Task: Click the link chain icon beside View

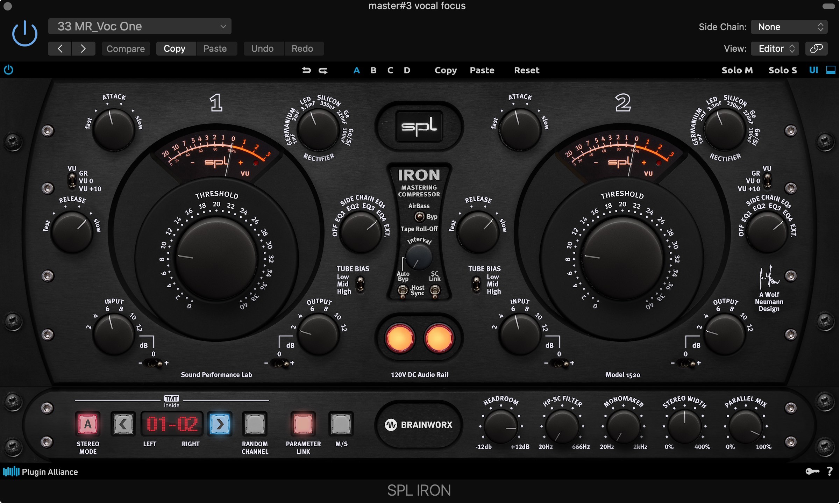Action: pos(816,49)
